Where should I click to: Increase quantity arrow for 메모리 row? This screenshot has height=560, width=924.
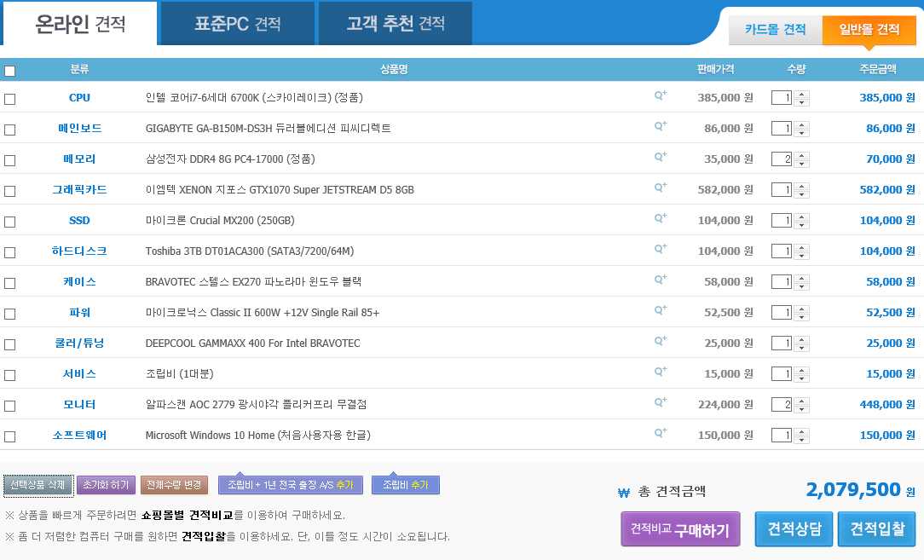[x=801, y=155]
